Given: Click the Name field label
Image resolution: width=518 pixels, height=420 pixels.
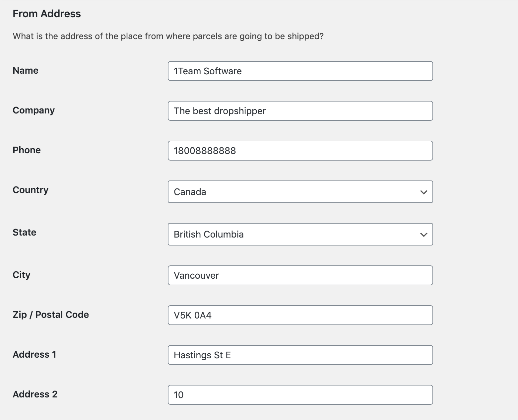Looking at the screenshot, I should click(26, 70).
